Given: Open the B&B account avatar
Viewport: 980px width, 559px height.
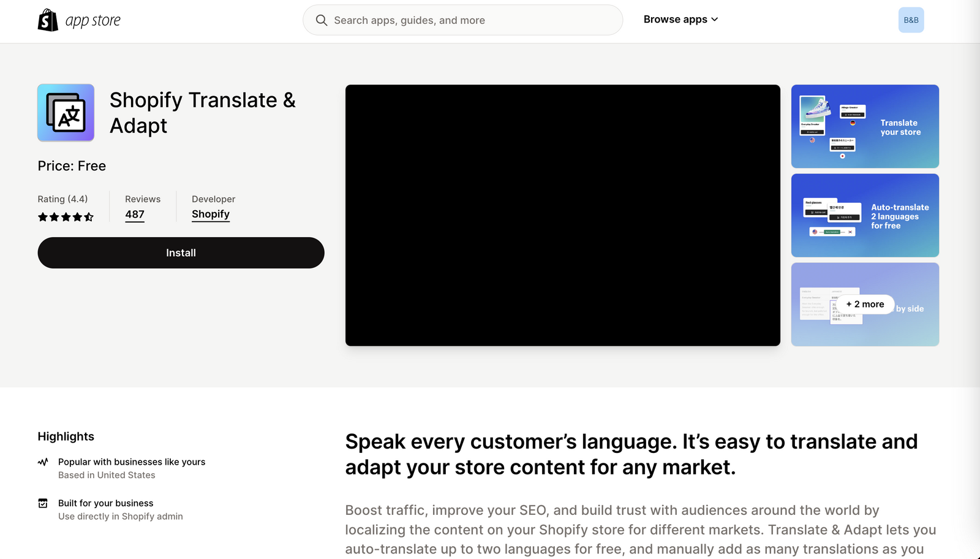Looking at the screenshot, I should (x=911, y=20).
